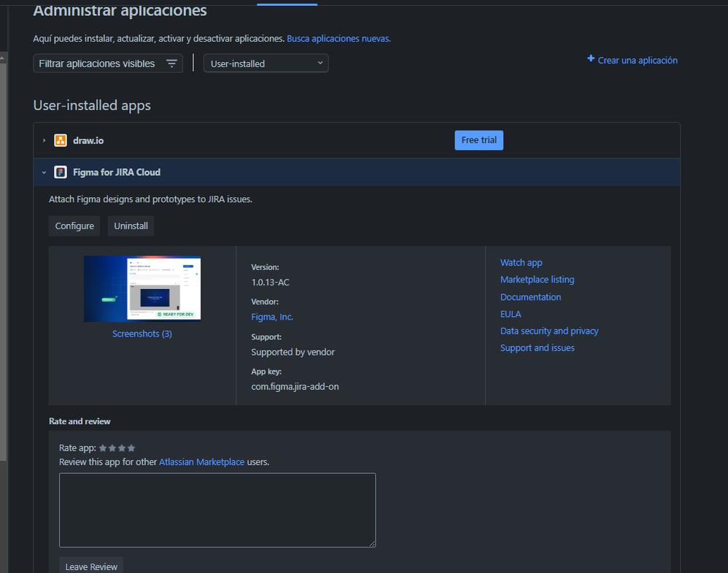Open the Screenshots (3) link

click(x=142, y=334)
